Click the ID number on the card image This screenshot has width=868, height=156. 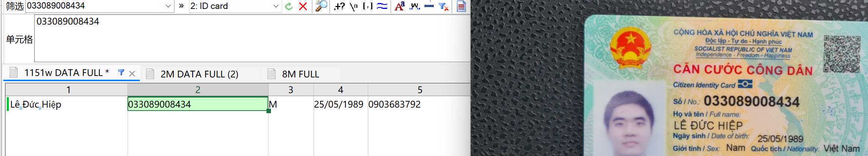(x=751, y=101)
